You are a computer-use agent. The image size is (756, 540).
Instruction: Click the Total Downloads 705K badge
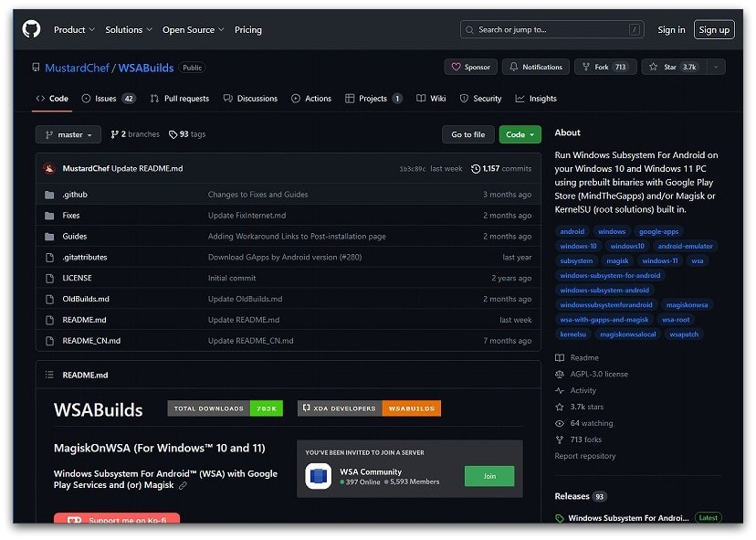click(x=226, y=408)
